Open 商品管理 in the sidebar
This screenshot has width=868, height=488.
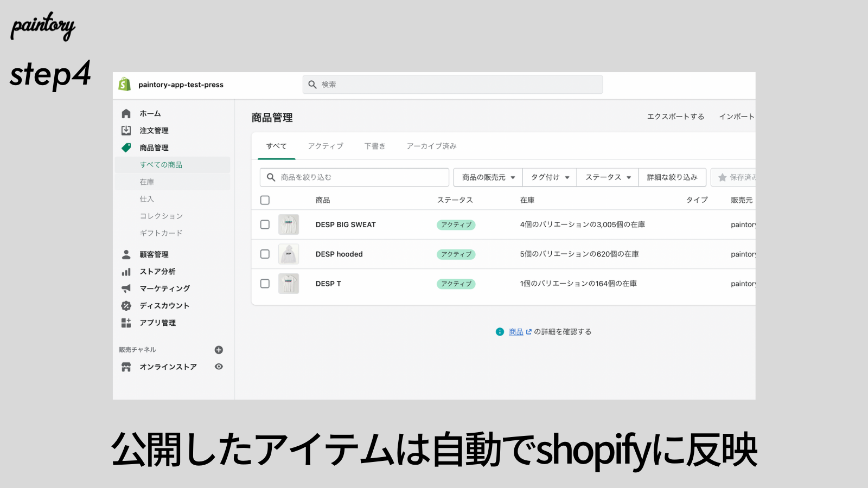click(154, 147)
